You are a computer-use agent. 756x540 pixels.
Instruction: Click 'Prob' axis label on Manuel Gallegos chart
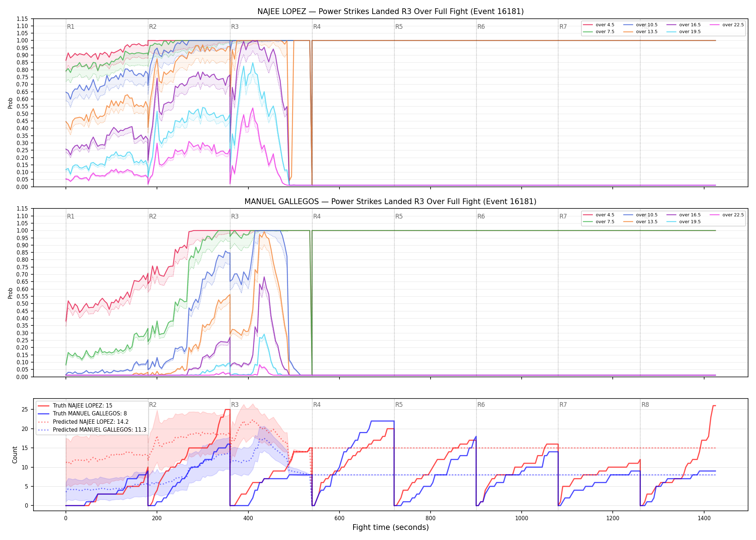click(x=10, y=293)
